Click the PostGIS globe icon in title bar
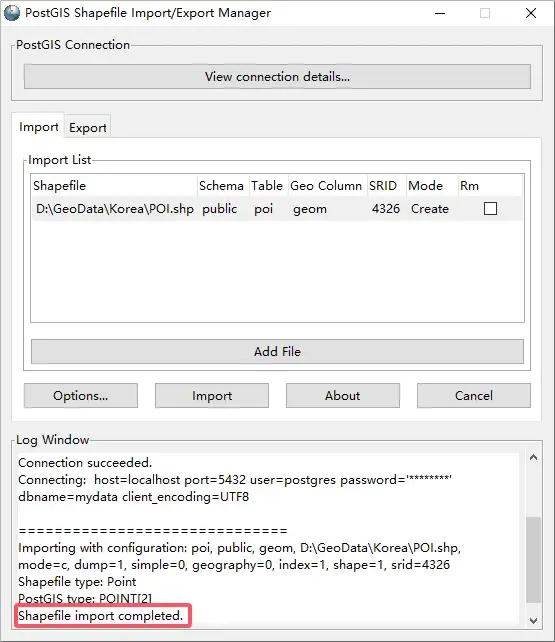555x642 pixels. [x=12, y=13]
